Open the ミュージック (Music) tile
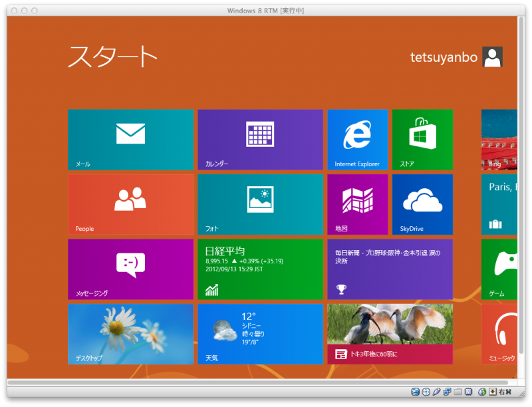532x407 pixels. point(499,334)
